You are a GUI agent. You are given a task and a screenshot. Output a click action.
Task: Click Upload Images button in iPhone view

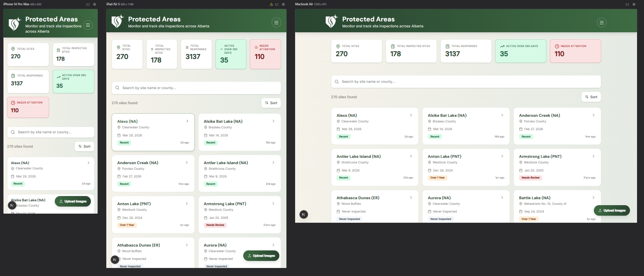73,201
